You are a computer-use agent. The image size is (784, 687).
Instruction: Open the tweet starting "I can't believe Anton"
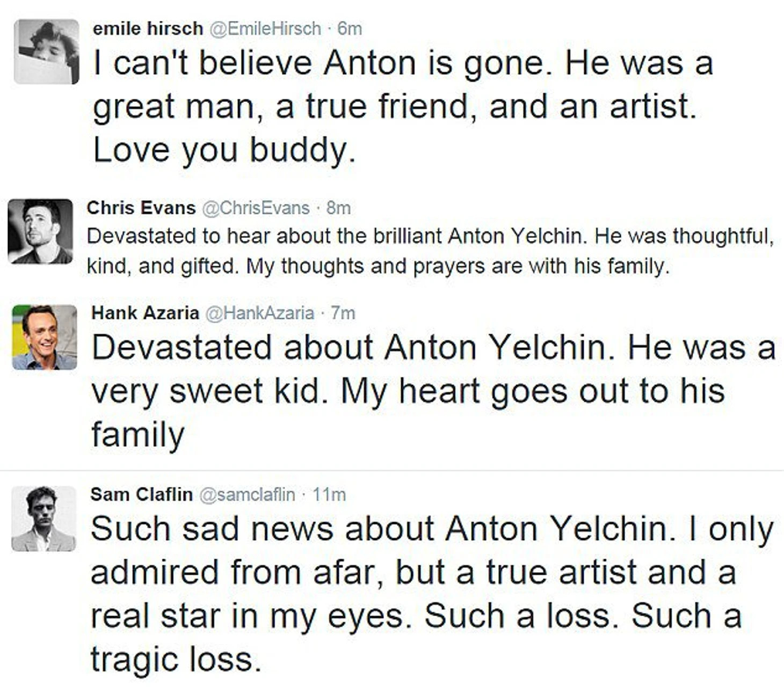pyautogui.click(x=403, y=107)
